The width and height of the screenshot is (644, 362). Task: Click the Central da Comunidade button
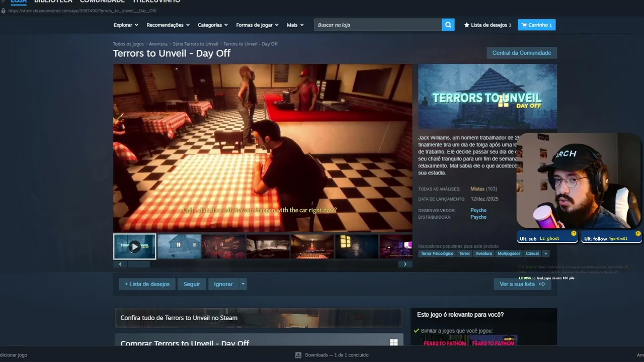coord(522,53)
